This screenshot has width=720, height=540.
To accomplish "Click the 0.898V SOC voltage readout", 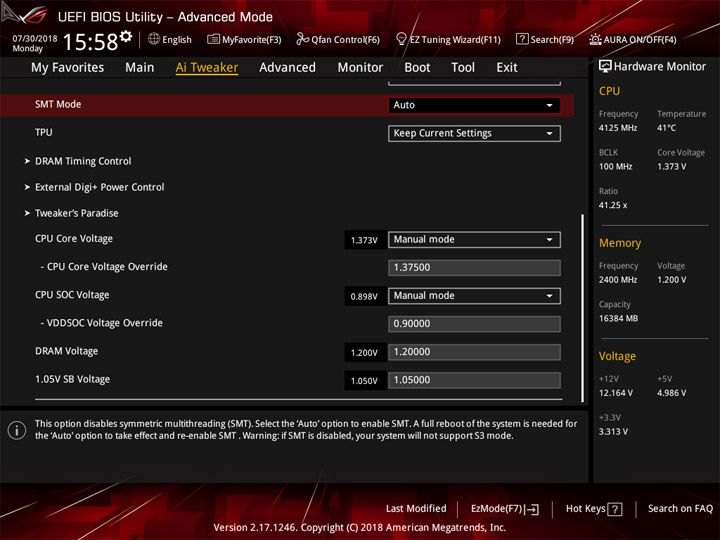I will 365,297.
